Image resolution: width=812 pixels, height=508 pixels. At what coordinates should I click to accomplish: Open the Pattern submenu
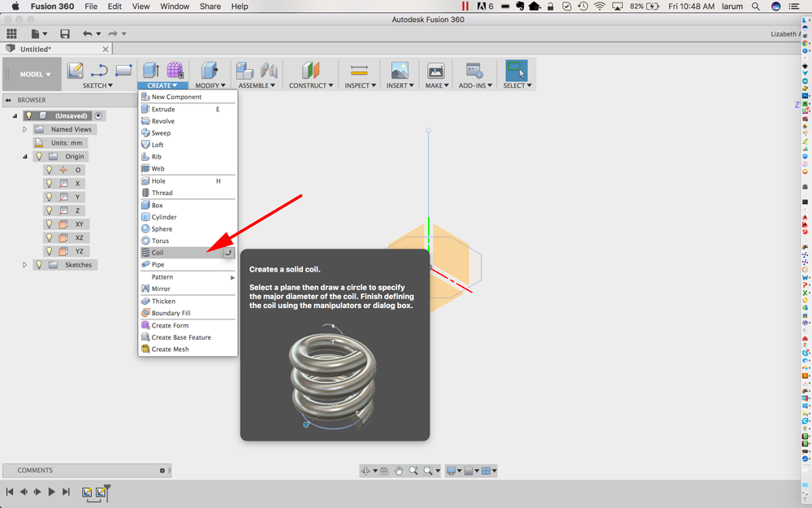pyautogui.click(x=188, y=277)
